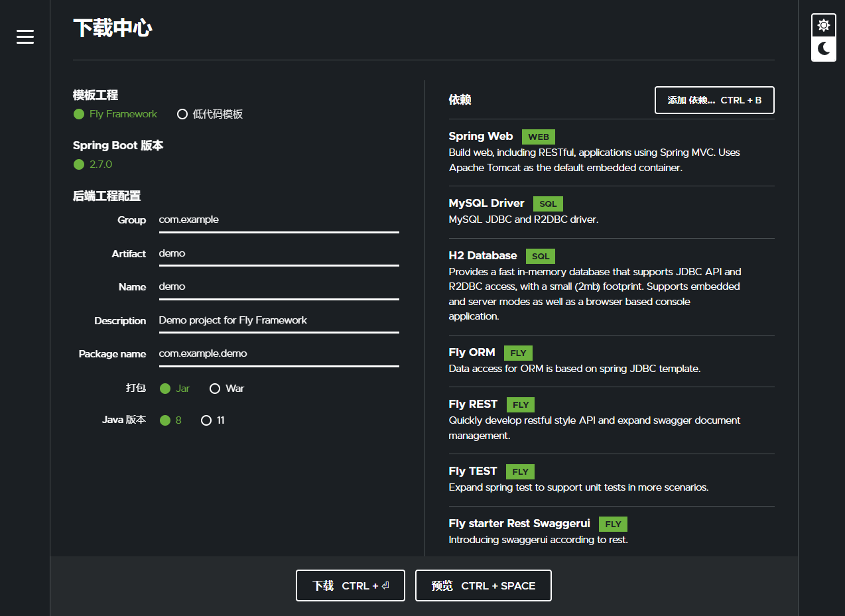The width and height of the screenshot is (845, 616).
Task: Open the hamburger navigation menu
Action: [25, 37]
